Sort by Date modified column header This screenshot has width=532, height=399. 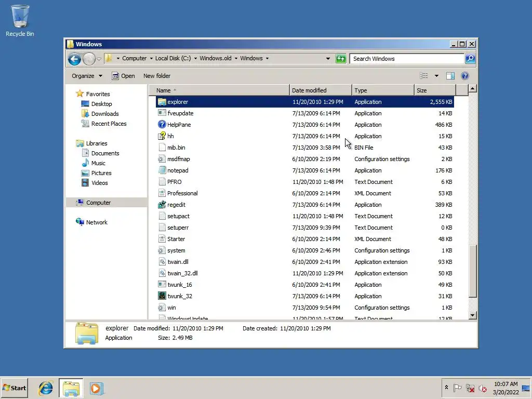tap(321, 90)
